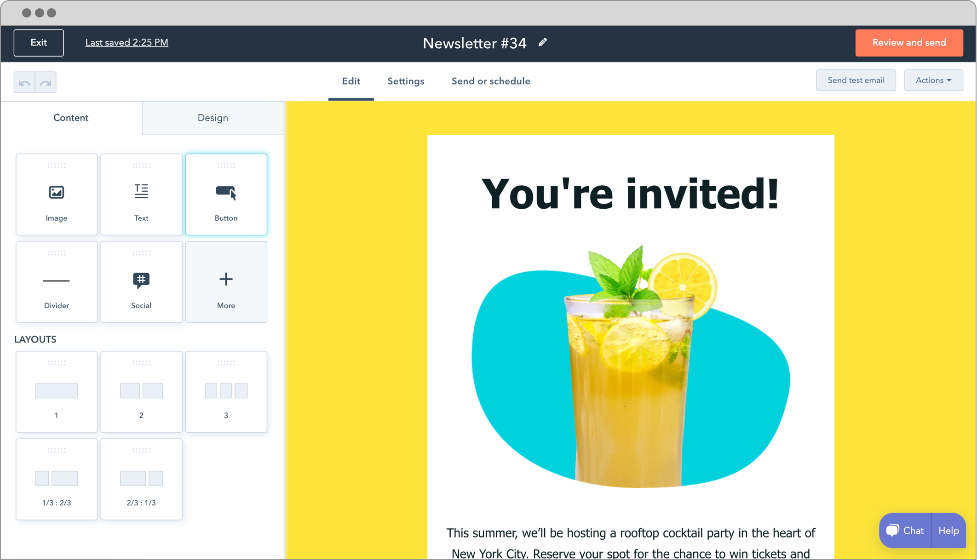Switch to the Design tab
The width and height of the screenshot is (977, 560).
pos(213,117)
